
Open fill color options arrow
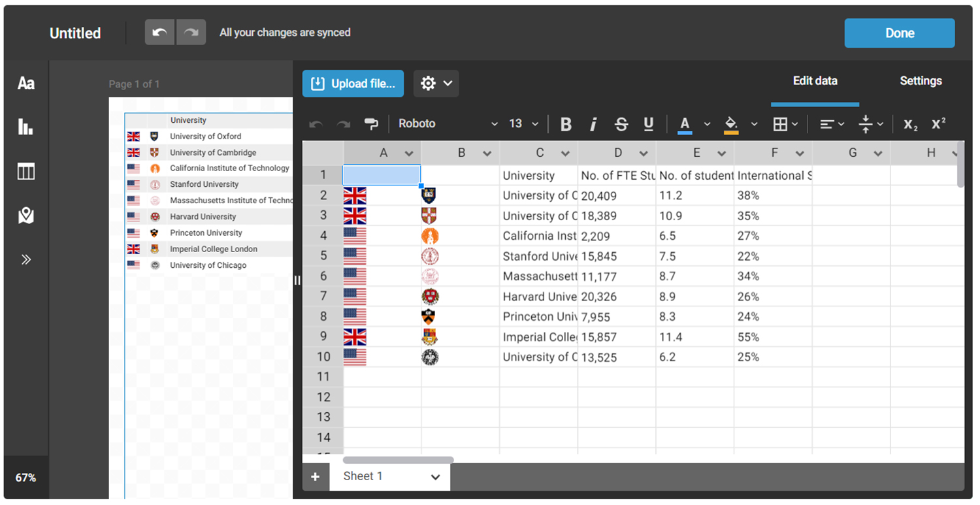(754, 124)
